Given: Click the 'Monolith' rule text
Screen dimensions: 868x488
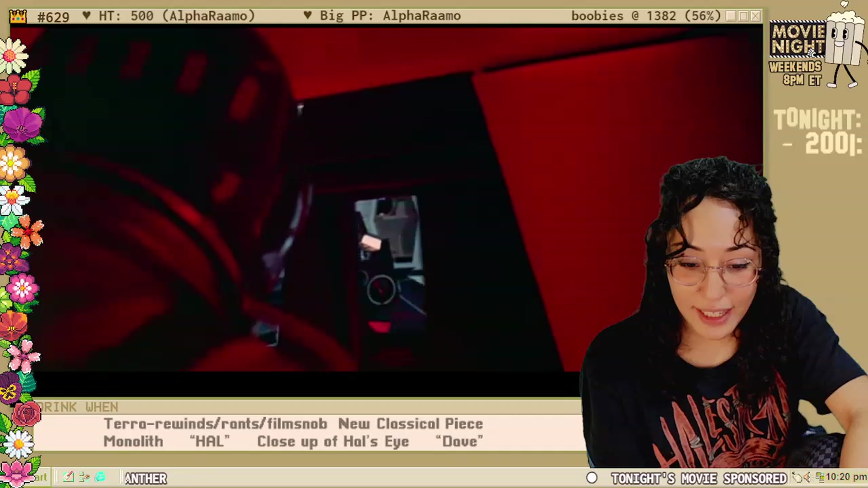Looking at the screenshot, I should click(x=133, y=441).
